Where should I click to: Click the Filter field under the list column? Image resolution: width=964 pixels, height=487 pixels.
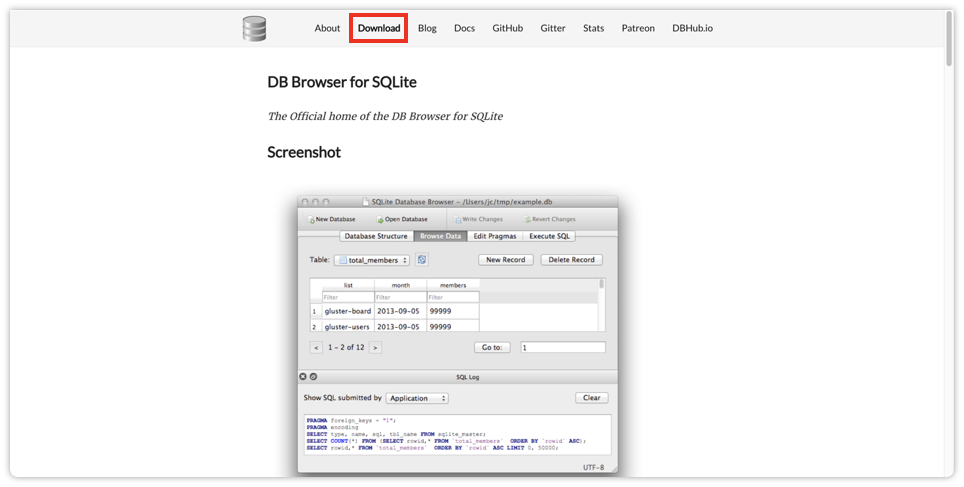click(348, 298)
